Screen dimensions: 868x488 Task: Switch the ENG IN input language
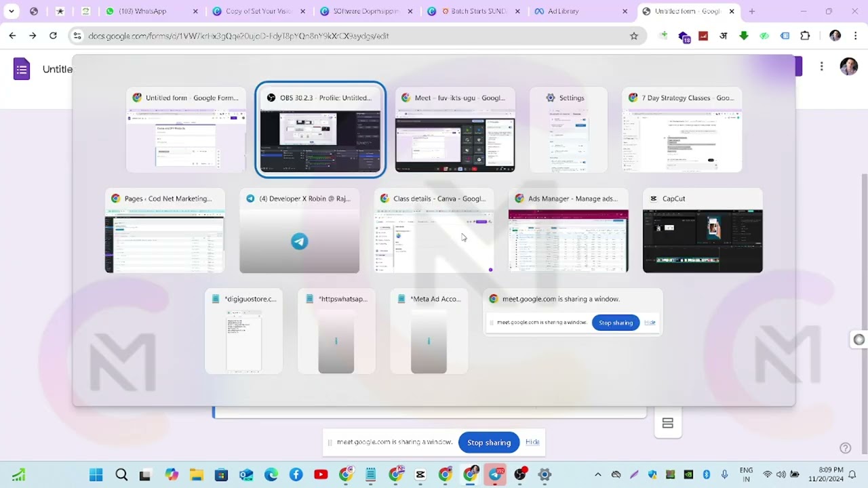tap(746, 474)
